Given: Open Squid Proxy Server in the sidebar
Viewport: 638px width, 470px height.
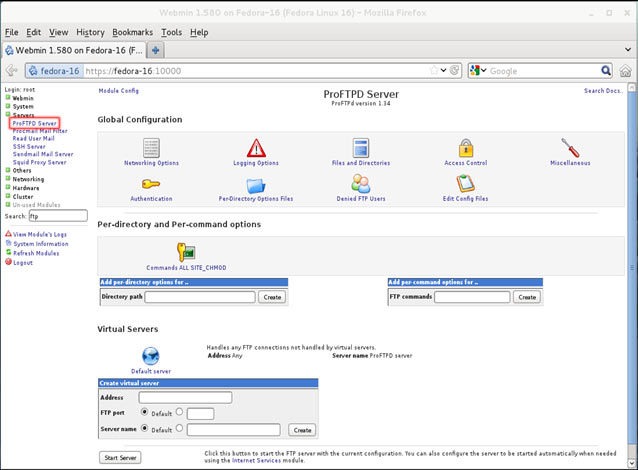Looking at the screenshot, I should 39,162.
